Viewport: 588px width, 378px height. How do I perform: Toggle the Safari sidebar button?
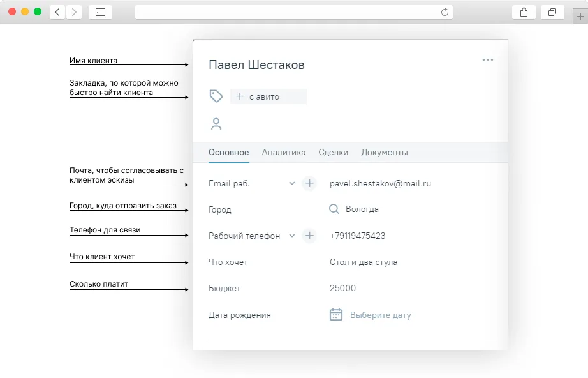101,12
